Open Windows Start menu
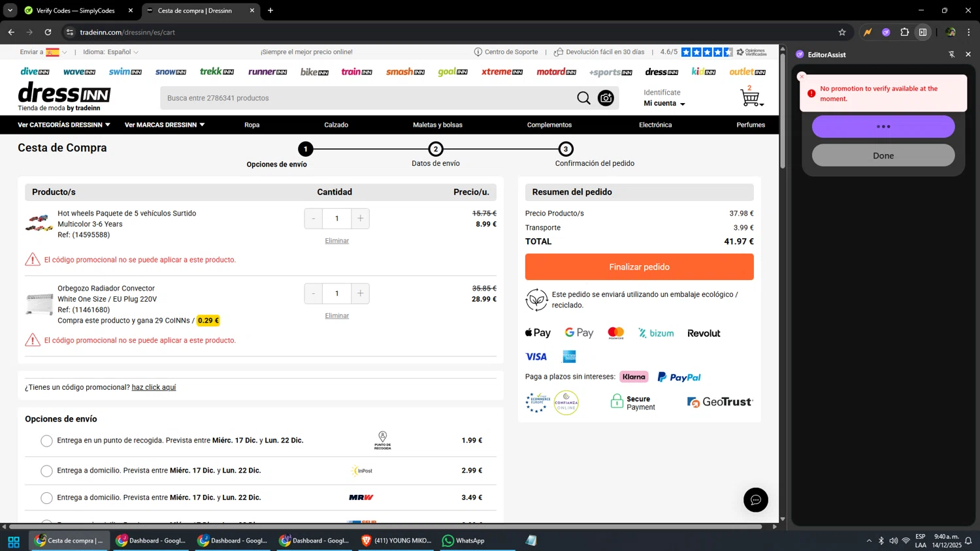This screenshot has width=980, height=551. (x=14, y=541)
